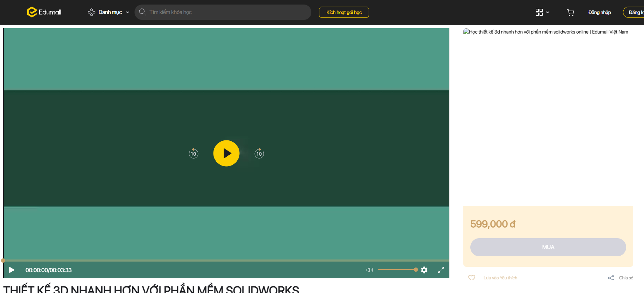Focus the Tìm kiếm khóa học field
Screen dimensions: 644x293
point(227,12)
